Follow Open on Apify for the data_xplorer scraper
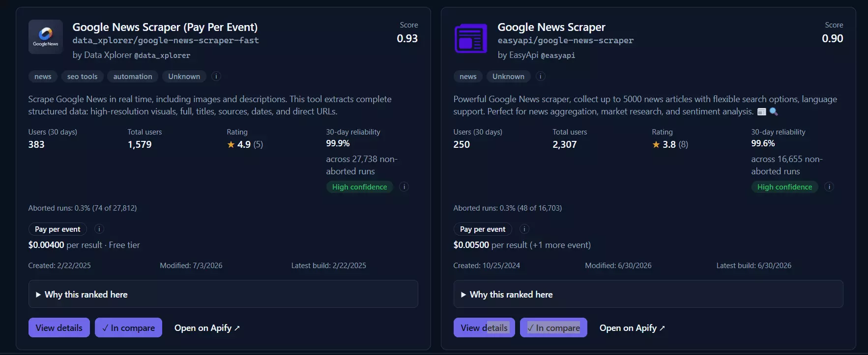 tap(207, 328)
